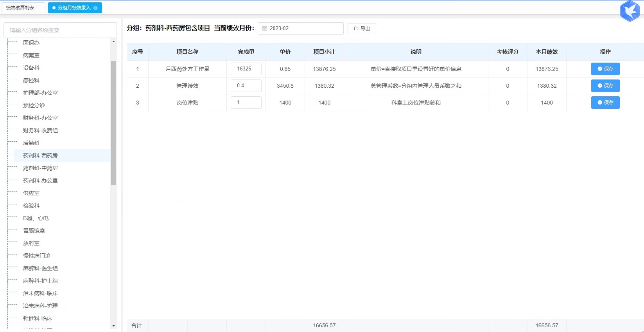Click the 操作 column header
The width and height of the screenshot is (644, 332).
(605, 52)
